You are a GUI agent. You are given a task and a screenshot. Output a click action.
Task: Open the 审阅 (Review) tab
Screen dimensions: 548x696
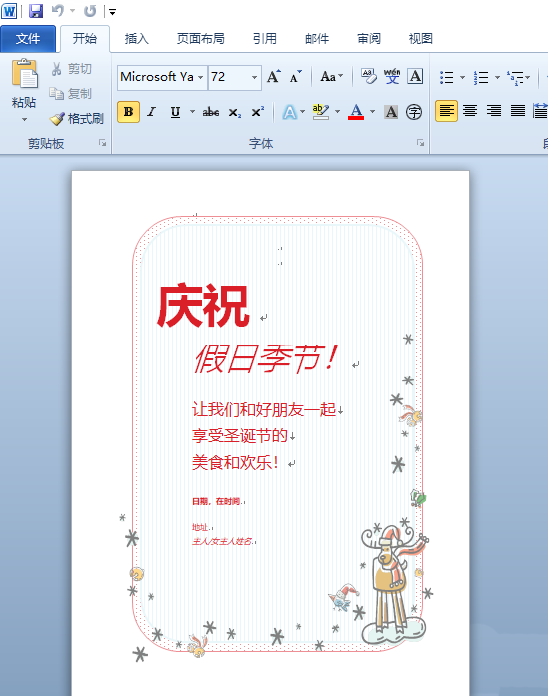[x=369, y=39]
